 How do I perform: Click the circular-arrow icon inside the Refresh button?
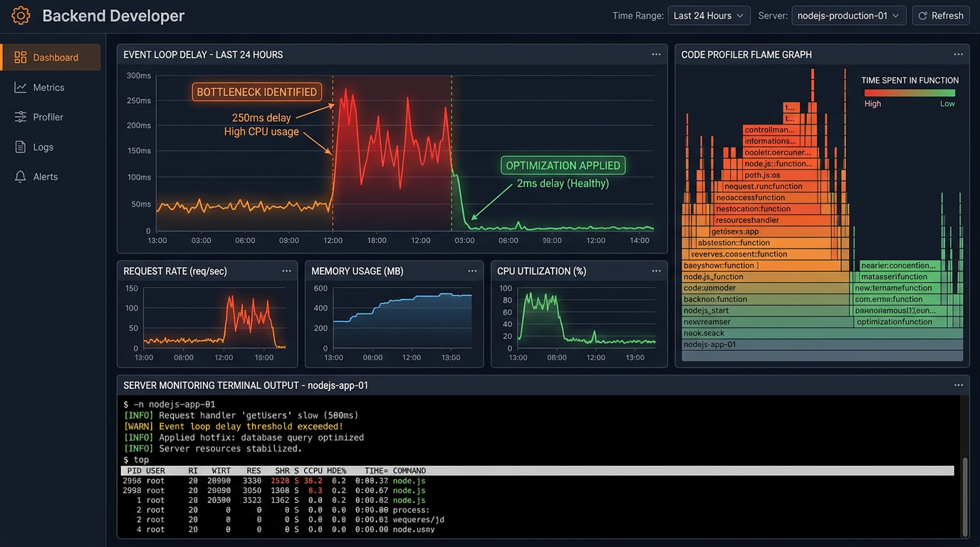point(923,15)
